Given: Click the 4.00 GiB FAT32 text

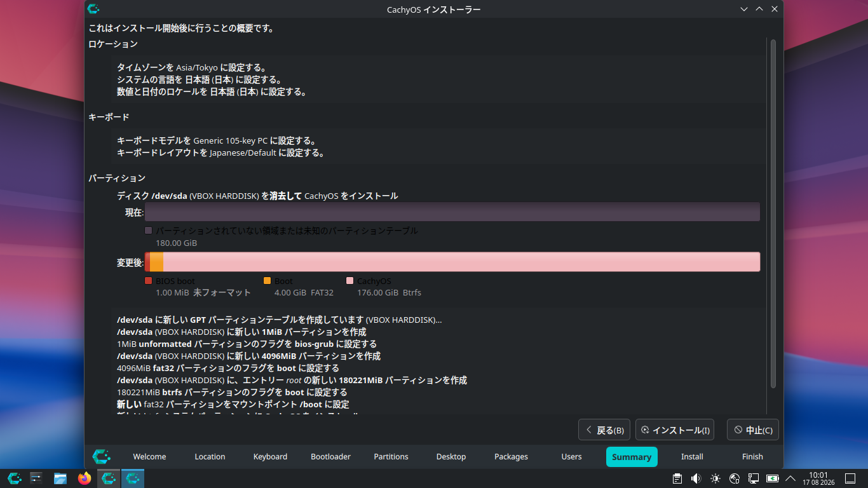Looking at the screenshot, I should (x=304, y=292).
